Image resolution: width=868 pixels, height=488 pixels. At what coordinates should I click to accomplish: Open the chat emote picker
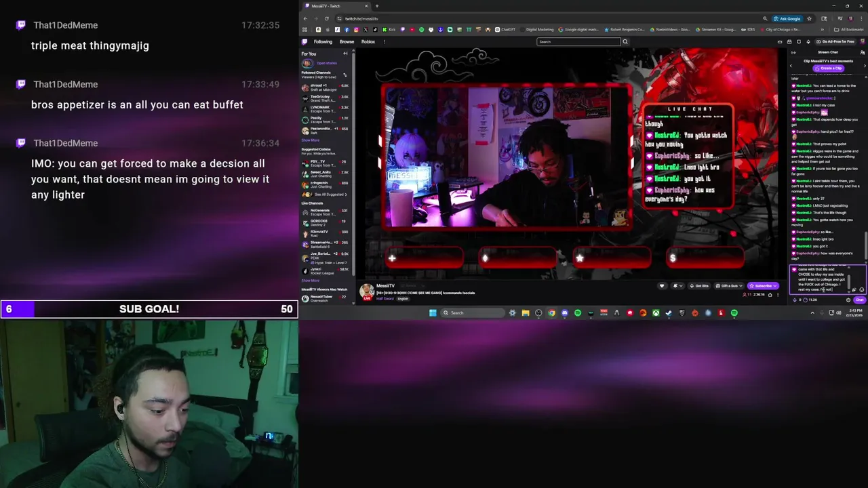(x=861, y=289)
